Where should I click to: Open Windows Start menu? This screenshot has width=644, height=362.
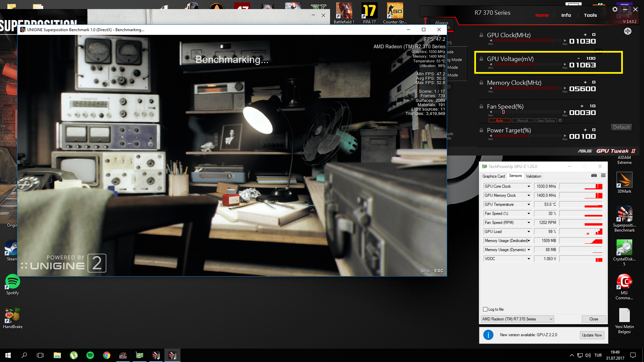(x=8, y=355)
